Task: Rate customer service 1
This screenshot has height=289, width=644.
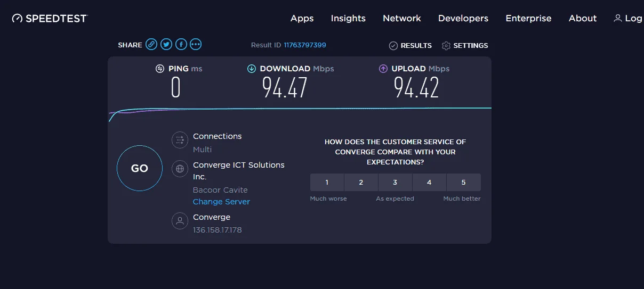Action: [x=327, y=182]
